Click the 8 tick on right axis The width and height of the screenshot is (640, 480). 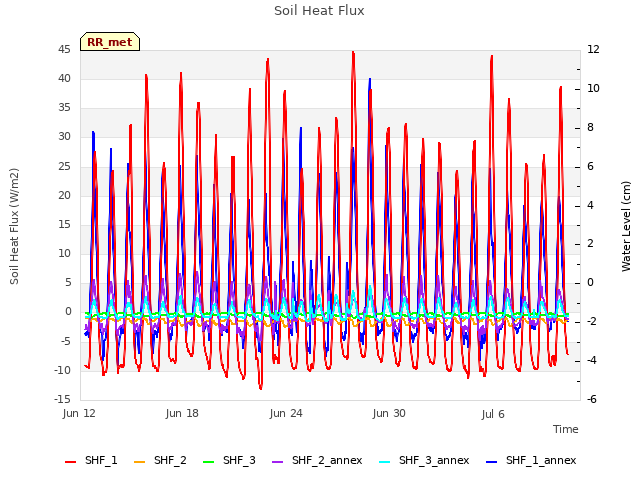point(591,127)
